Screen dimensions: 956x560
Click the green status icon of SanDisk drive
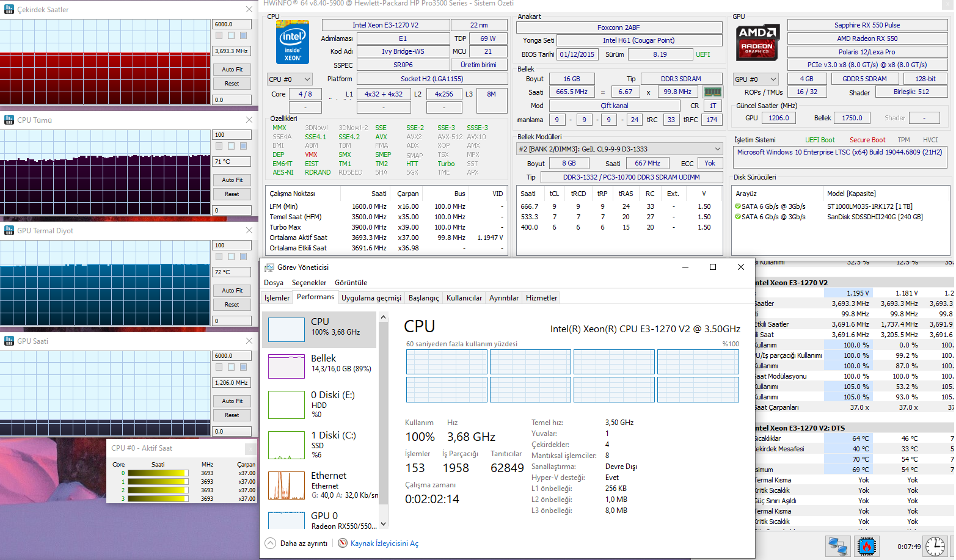(x=738, y=217)
